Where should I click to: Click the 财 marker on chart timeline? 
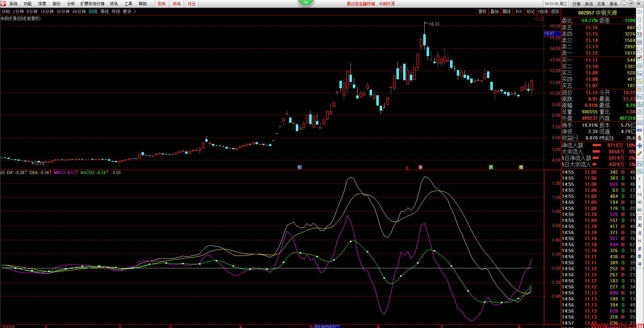click(x=300, y=167)
